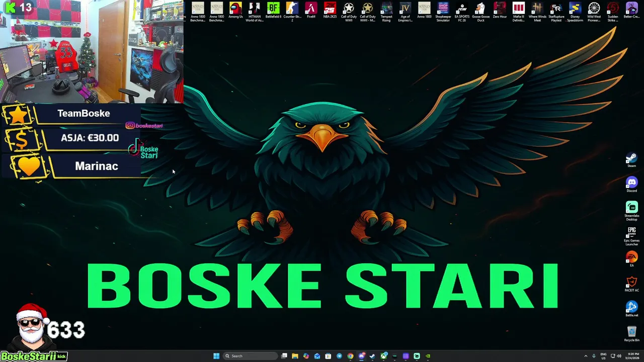The height and width of the screenshot is (362, 644).
Task: Select the StarRupture Playtest icon
Action: (556, 12)
